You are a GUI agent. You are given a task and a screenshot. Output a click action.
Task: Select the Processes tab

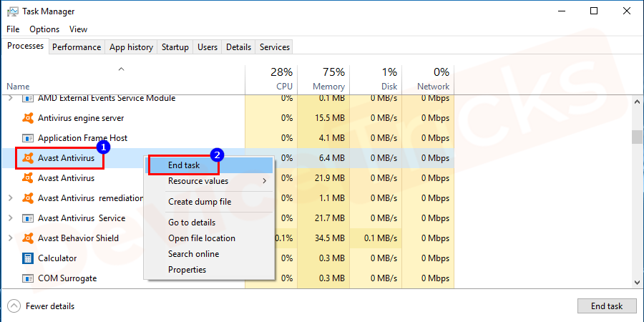point(26,46)
